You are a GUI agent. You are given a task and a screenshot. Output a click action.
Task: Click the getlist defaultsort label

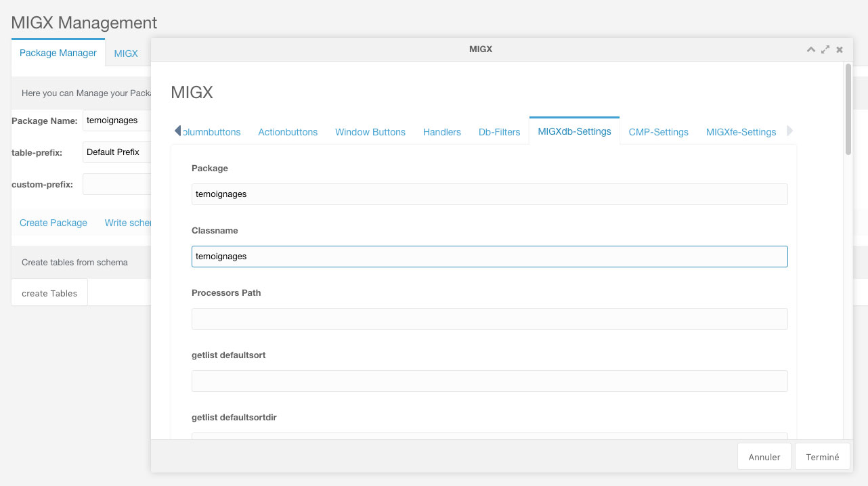229,355
